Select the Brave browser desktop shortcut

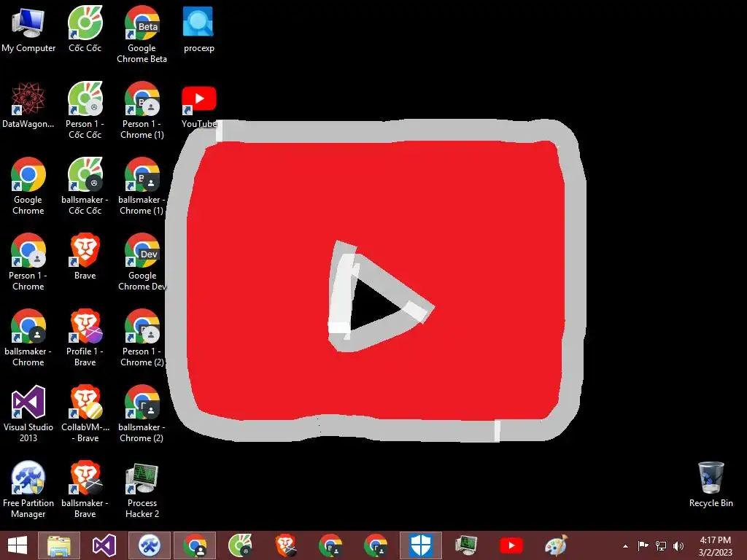pos(85,257)
